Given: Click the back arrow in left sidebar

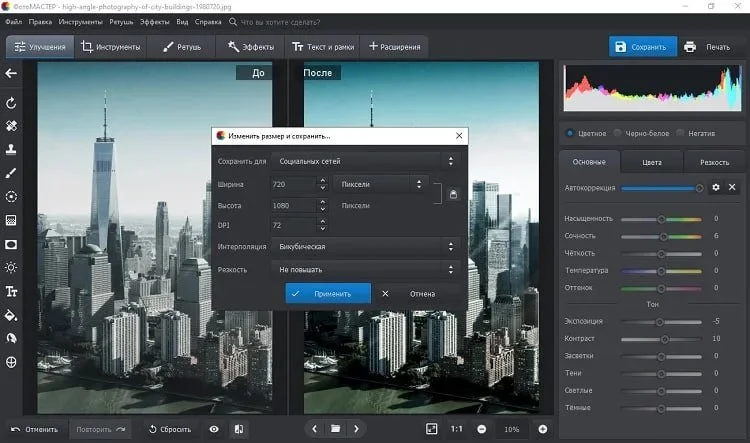Looking at the screenshot, I should point(11,73).
